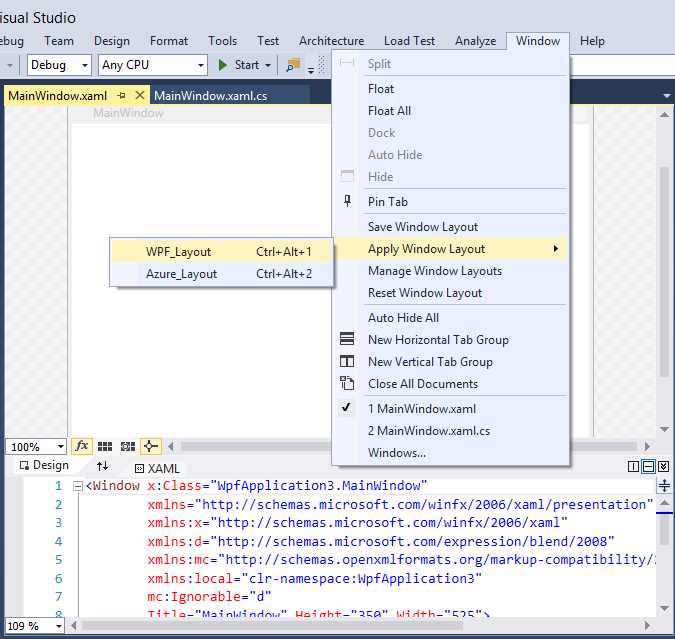This screenshot has width=675, height=639.
Task: Select Reset Window Layout
Action: (x=451, y=293)
